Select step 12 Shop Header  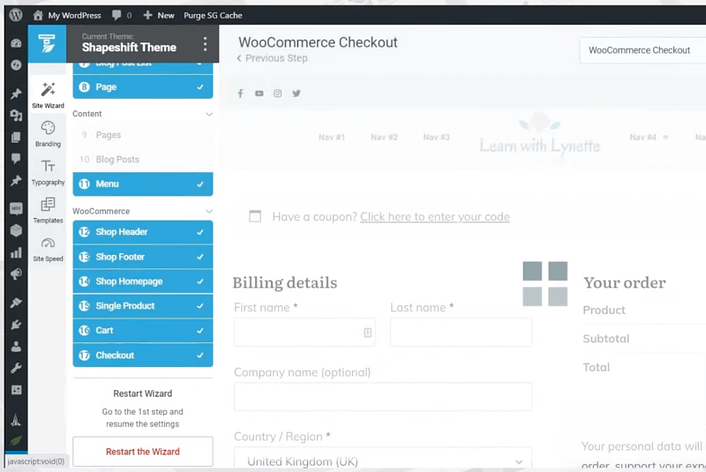[x=143, y=232]
